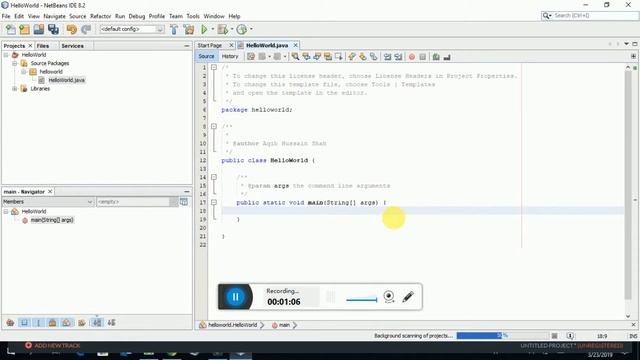
Task: Collapse the code fold at line 17
Action: (213, 202)
